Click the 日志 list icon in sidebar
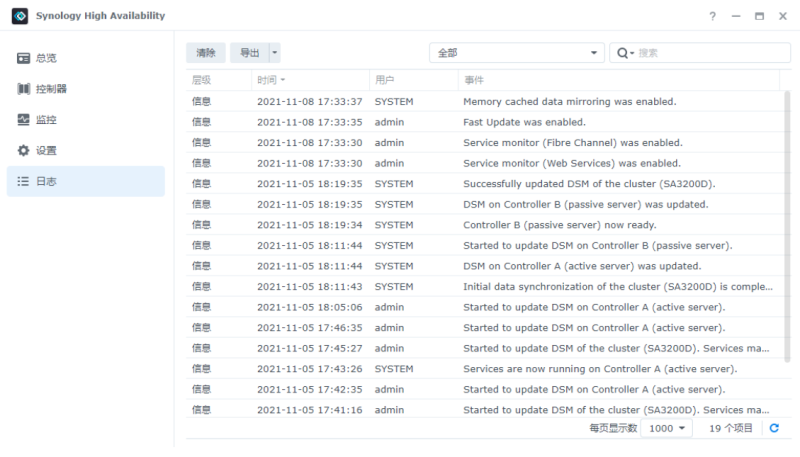This screenshot has width=800, height=457. pyautogui.click(x=23, y=181)
